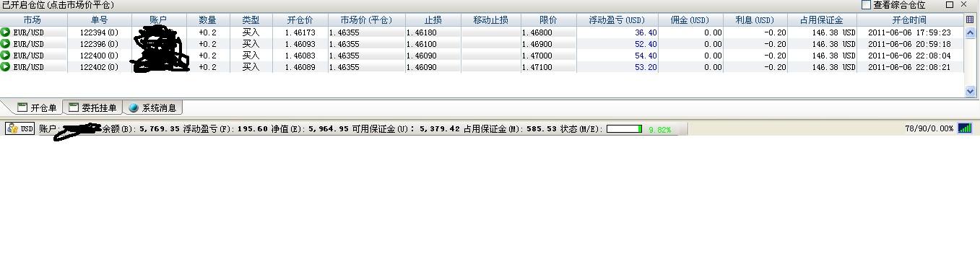
Task: Click the 类型 column header
Action: [x=251, y=20]
